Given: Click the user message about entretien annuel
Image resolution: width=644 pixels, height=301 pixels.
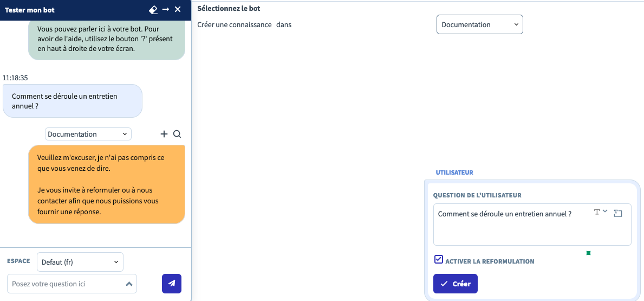Looking at the screenshot, I should coord(73,101).
